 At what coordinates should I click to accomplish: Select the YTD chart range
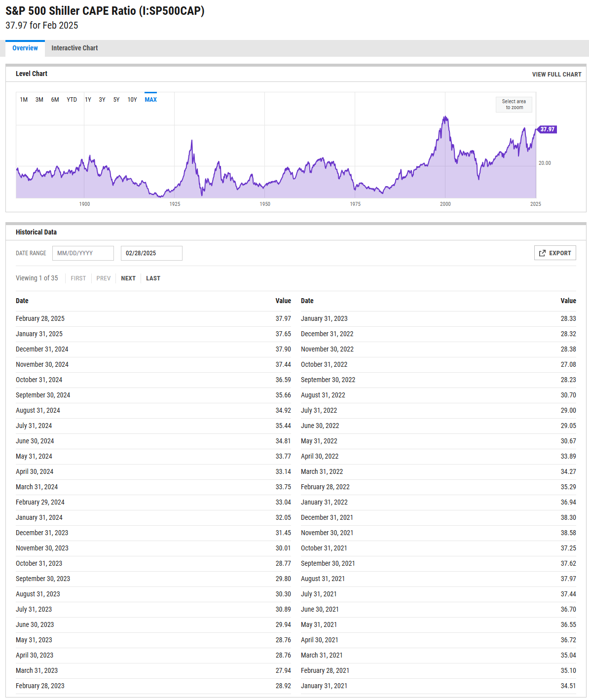coord(72,100)
